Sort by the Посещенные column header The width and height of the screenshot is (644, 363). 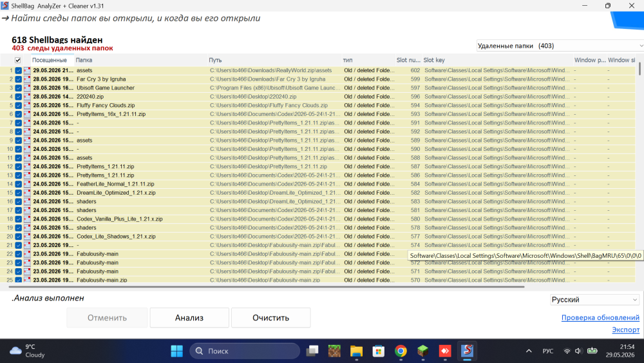tap(53, 60)
